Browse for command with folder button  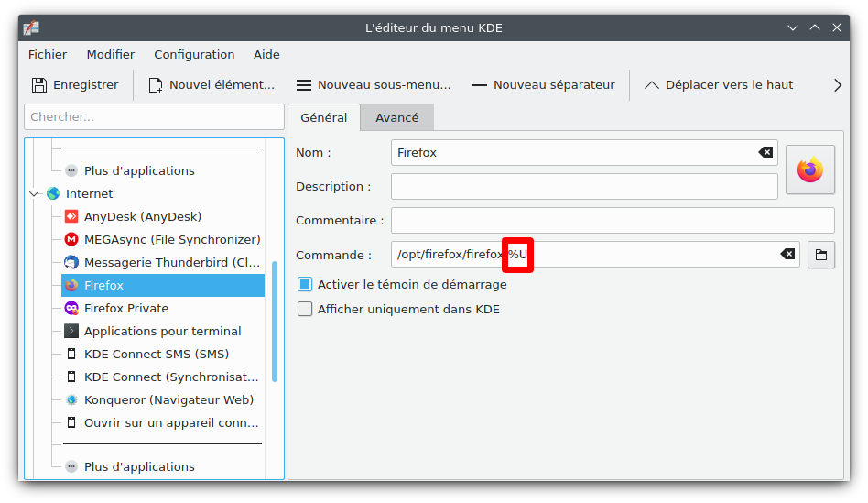tap(821, 255)
